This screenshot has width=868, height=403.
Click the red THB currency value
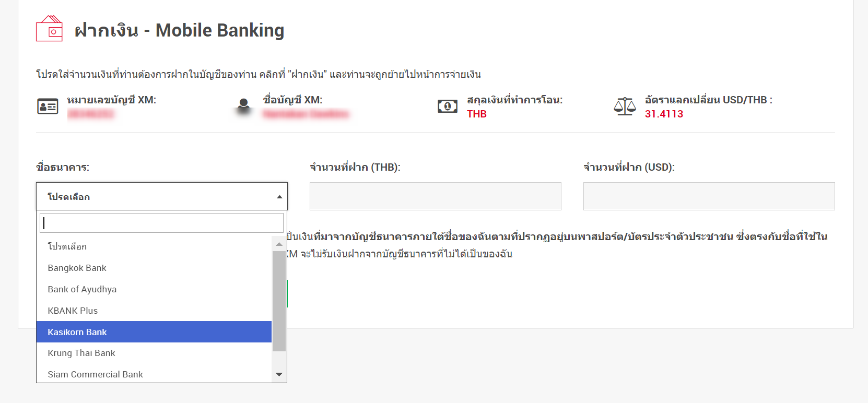point(477,114)
